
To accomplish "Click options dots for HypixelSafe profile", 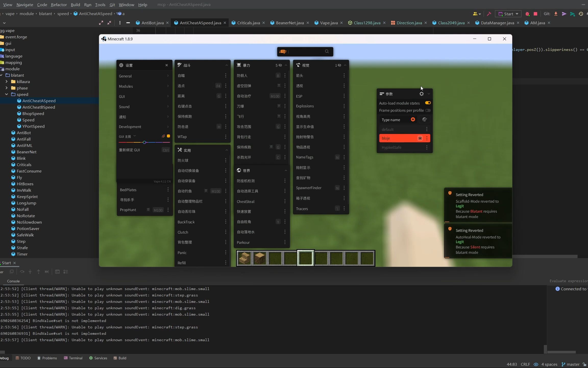I will pyautogui.click(x=427, y=147).
